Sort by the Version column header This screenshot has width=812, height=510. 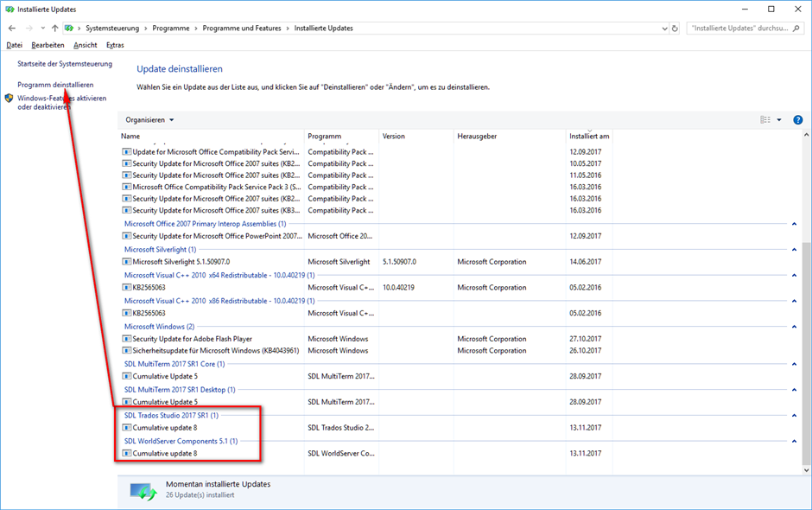pos(394,137)
